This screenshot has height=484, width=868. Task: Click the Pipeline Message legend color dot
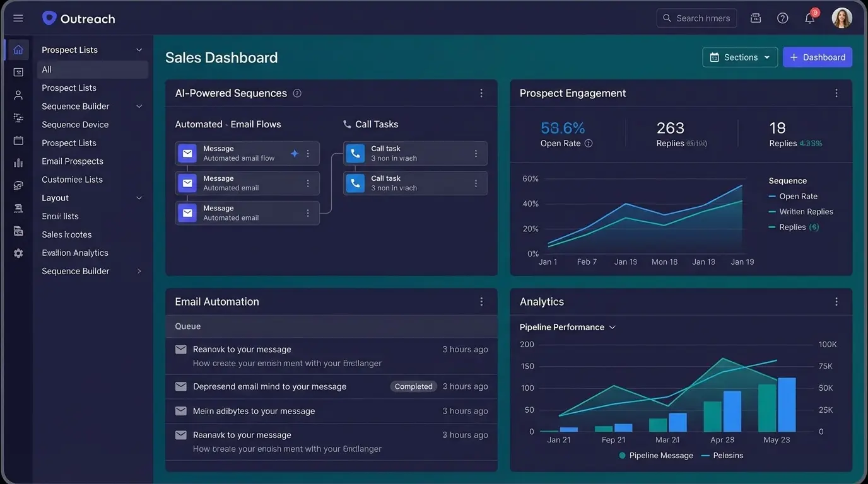(621, 455)
